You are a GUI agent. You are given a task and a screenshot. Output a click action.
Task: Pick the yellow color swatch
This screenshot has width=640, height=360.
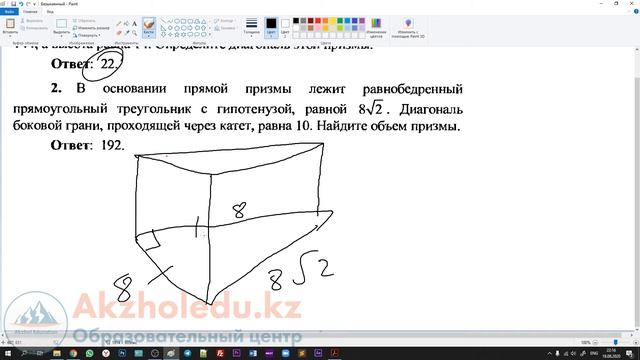point(333,21)
